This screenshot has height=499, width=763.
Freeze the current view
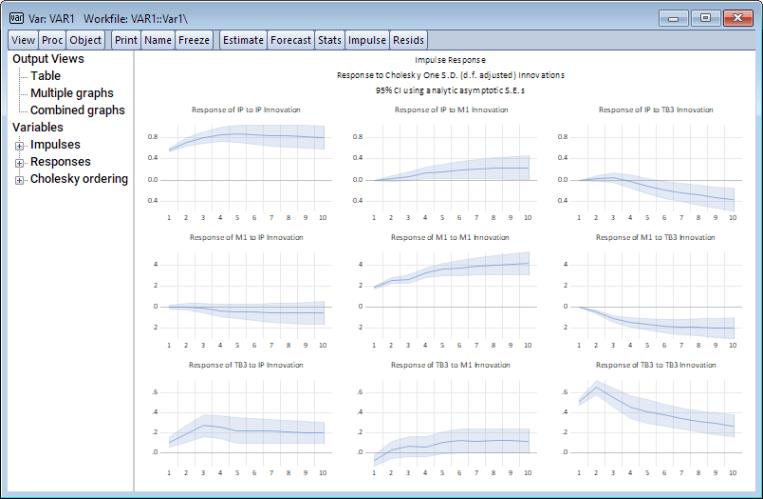[192, 40]
